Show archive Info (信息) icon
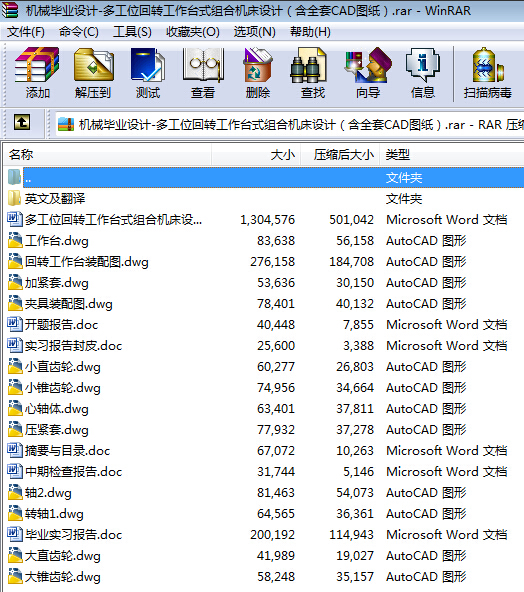Viewport: 524px width, 592px height. [x=422, y=65]
